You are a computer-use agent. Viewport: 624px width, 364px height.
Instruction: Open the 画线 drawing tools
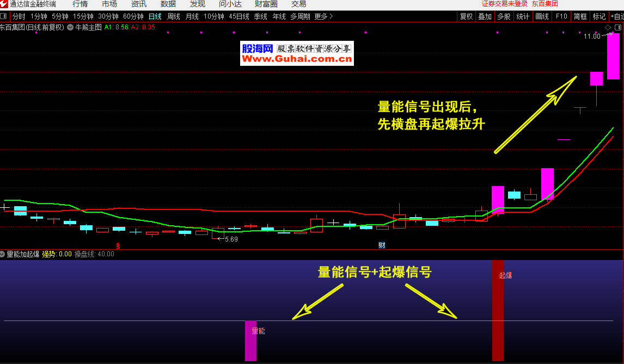coord(542,16)
